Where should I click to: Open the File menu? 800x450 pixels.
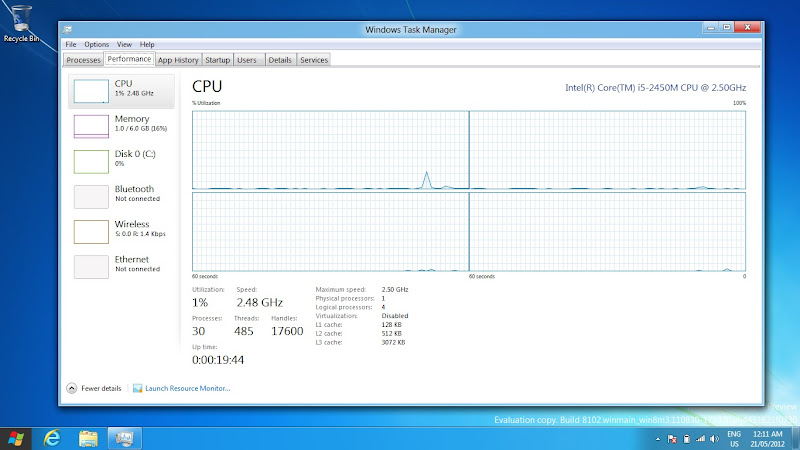point(71,44)
